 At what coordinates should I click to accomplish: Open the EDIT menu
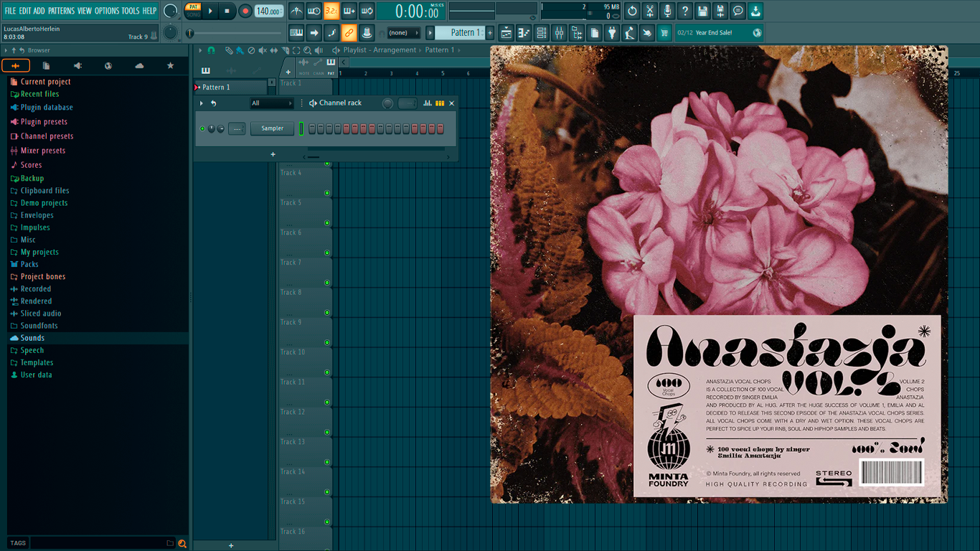[25, 11]
